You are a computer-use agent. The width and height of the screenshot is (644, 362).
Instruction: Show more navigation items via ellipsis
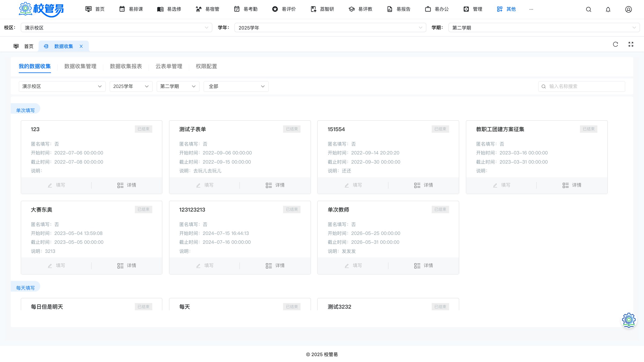tap(531, 9)
